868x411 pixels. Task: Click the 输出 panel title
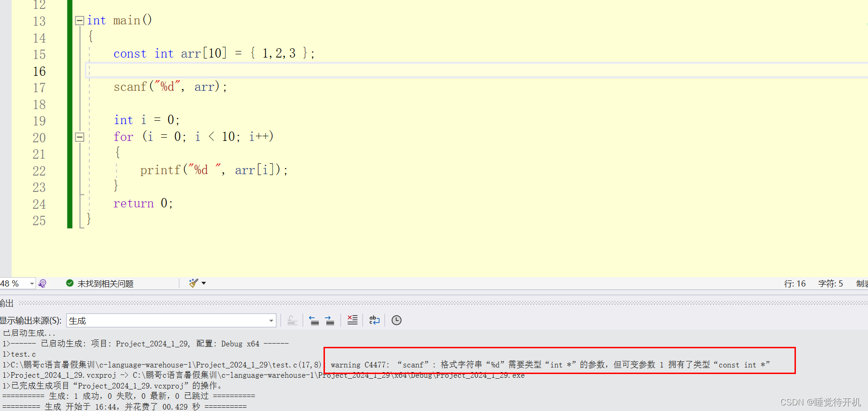7,303
